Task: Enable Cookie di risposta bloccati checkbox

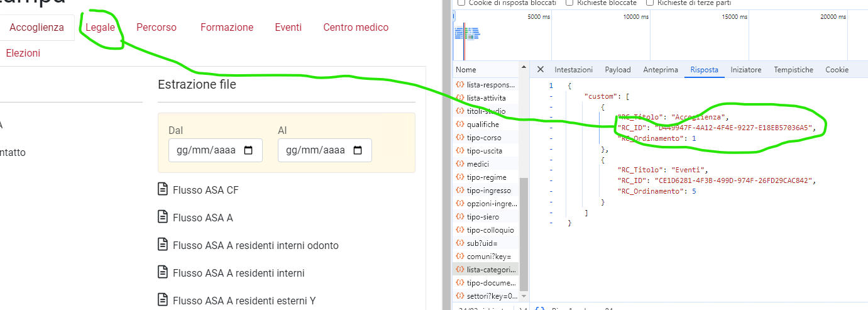Action: click(462, 3)
